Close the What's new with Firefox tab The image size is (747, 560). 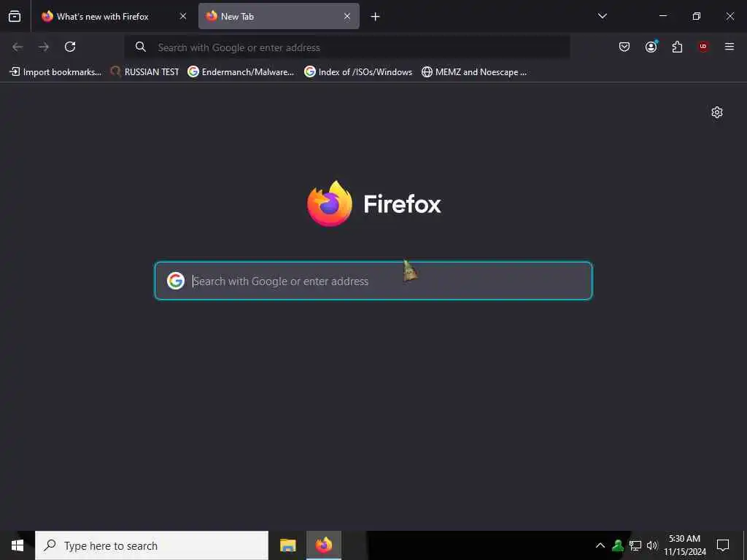click(183, 16)
